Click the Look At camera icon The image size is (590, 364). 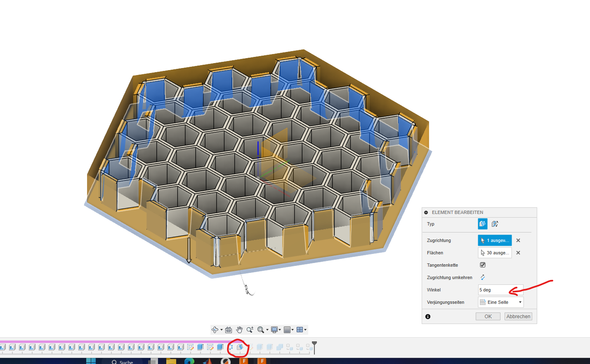[229, 330]
